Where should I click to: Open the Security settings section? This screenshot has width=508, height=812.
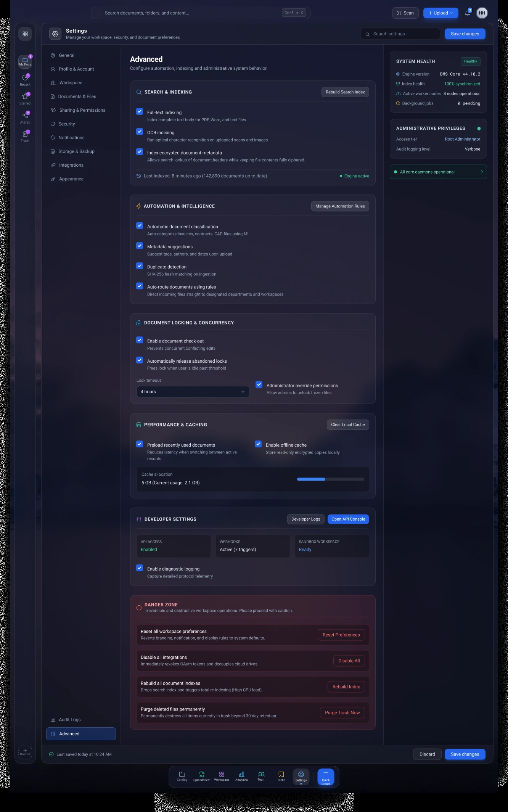coord(81,124)
